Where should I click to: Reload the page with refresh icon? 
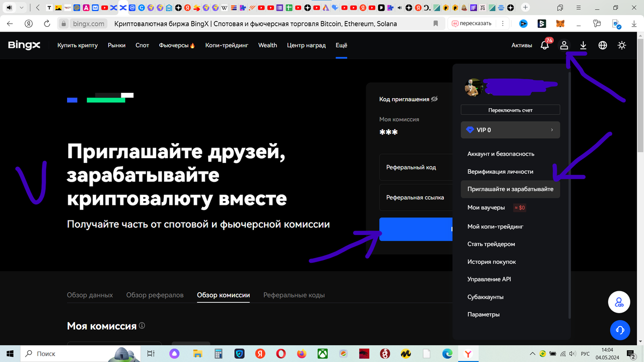pos(47,24)
